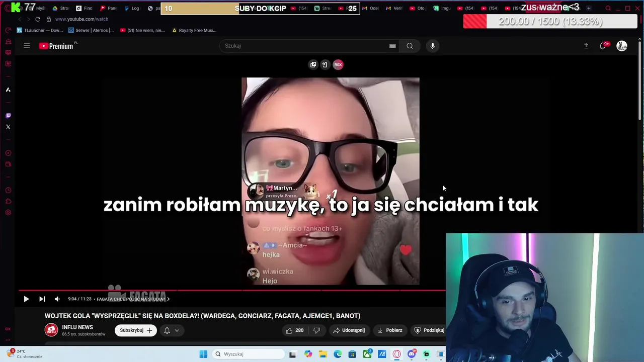Open X (Twitter) in Opera sidebar
Viewport: 644px width, 362px height.
(8, 127)
